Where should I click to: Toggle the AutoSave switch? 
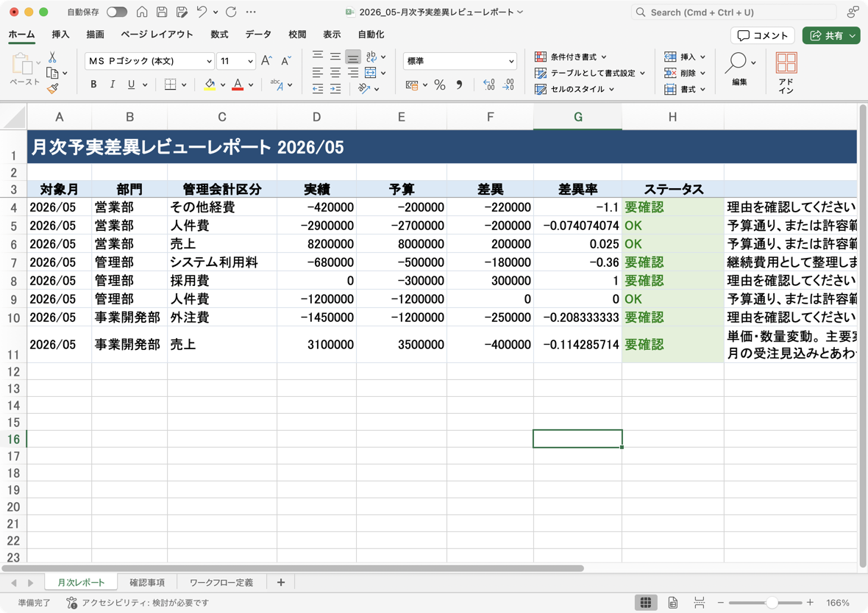pos(117,12)
